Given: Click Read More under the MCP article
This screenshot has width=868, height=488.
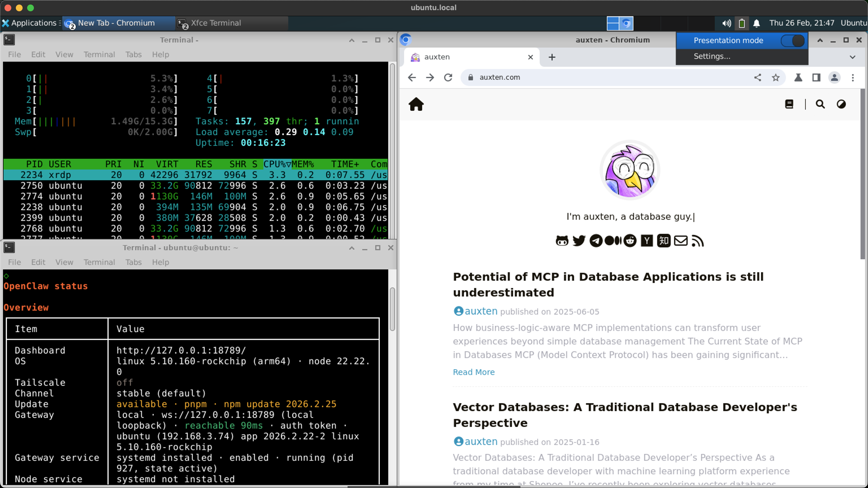Looking at the screenshot, I should [x=474, y=372].
